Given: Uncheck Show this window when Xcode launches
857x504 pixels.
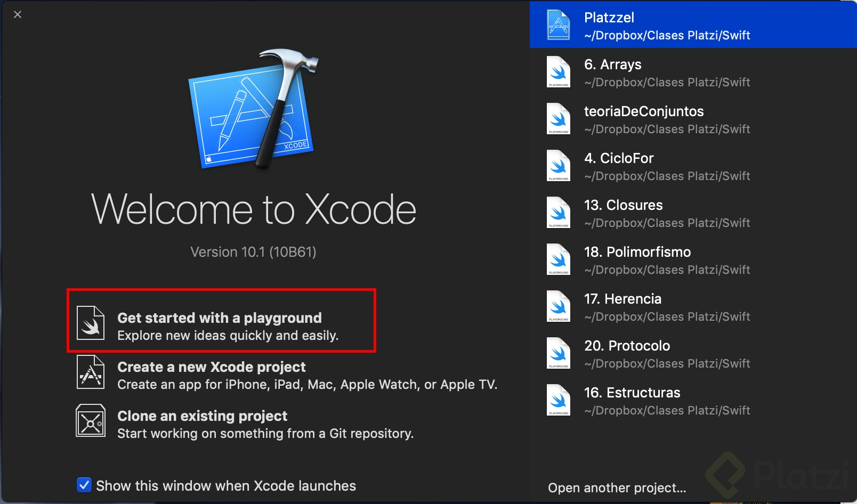Looking at the screenshot, I should point(84,485).
